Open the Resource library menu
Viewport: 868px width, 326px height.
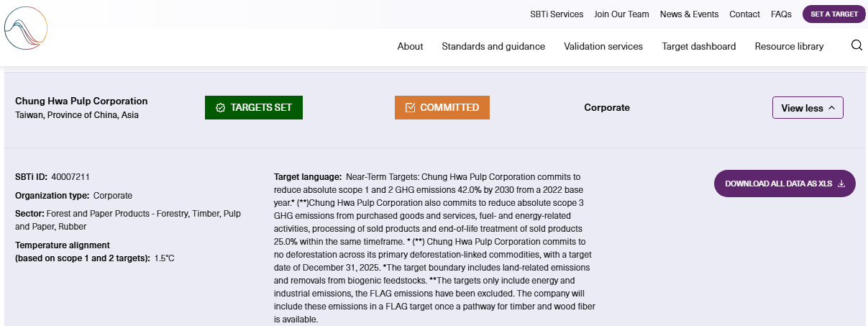coord(789,46)
